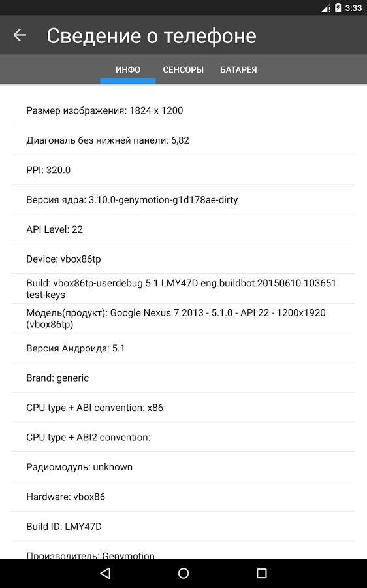The width and height of the screenshot is (367, 588).
Task: Tap the back arrow in the header
Action: (x=20, y=35)
